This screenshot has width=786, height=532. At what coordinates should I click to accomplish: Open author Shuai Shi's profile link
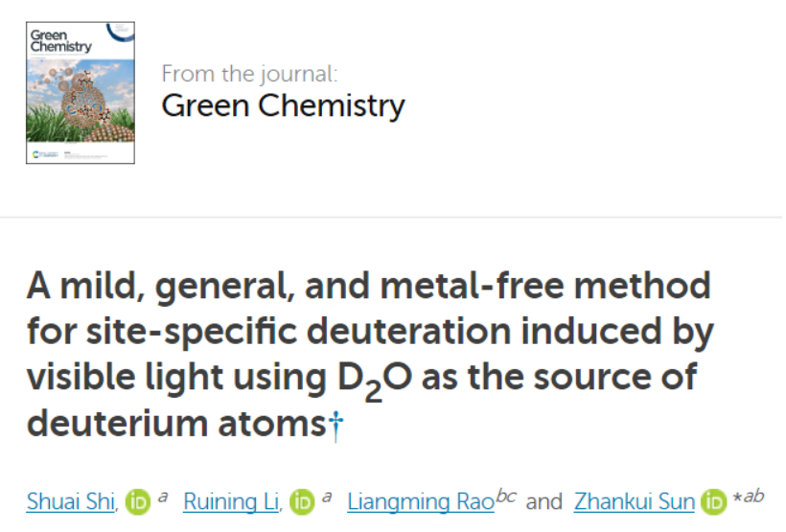(x=71, y=501)
